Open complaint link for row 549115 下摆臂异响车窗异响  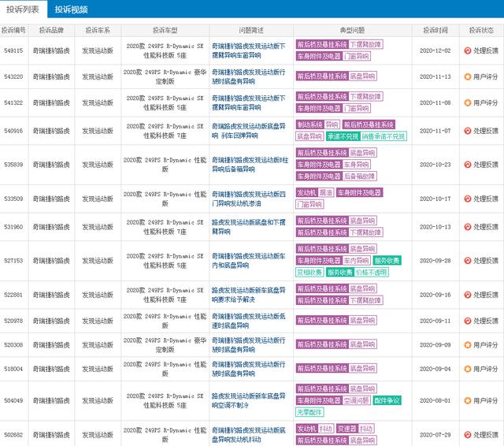click(x=249, y=50)
